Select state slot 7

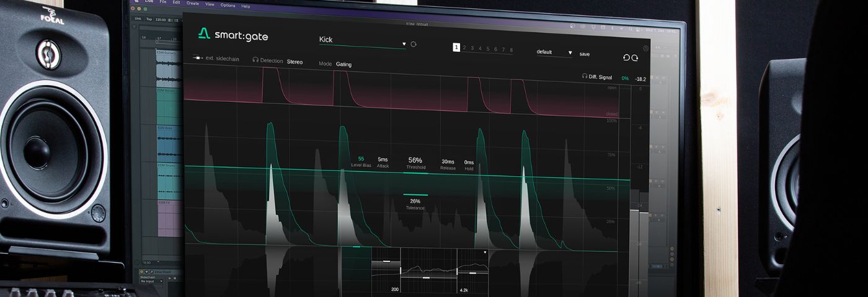(x=503, y=50)
